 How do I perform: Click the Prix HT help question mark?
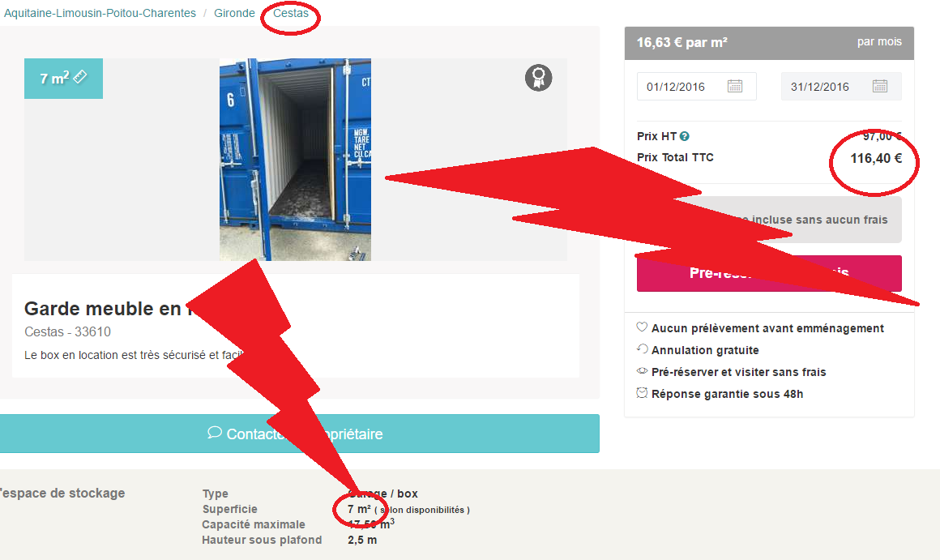[685, 137]
